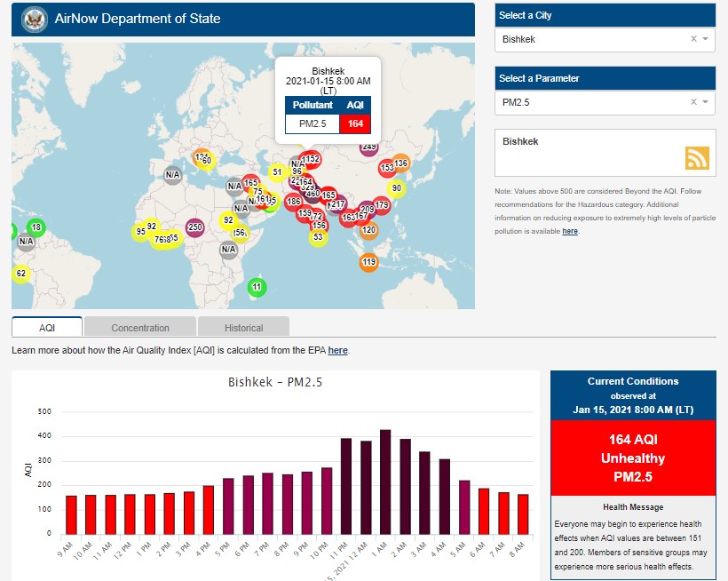Select the orange 136 AQI map marker
Screen dimensions: 728x581
[x=401, y=163]
